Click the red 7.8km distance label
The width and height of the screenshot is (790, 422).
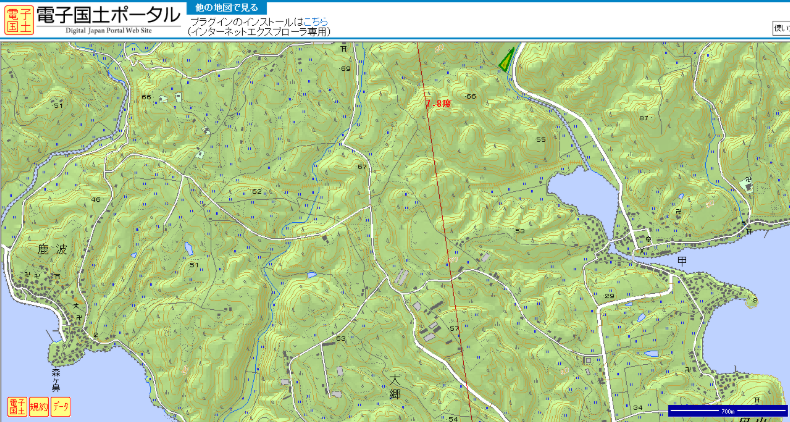438,102
